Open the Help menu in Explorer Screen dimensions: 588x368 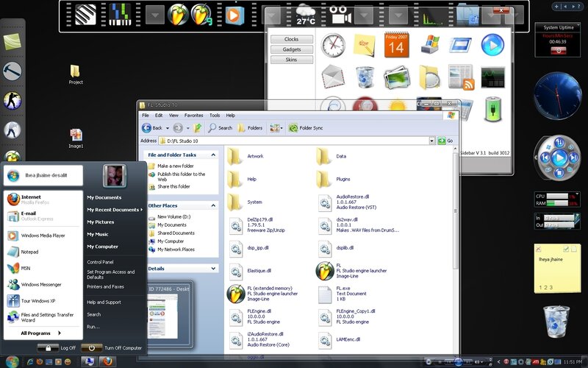point(231,116)
